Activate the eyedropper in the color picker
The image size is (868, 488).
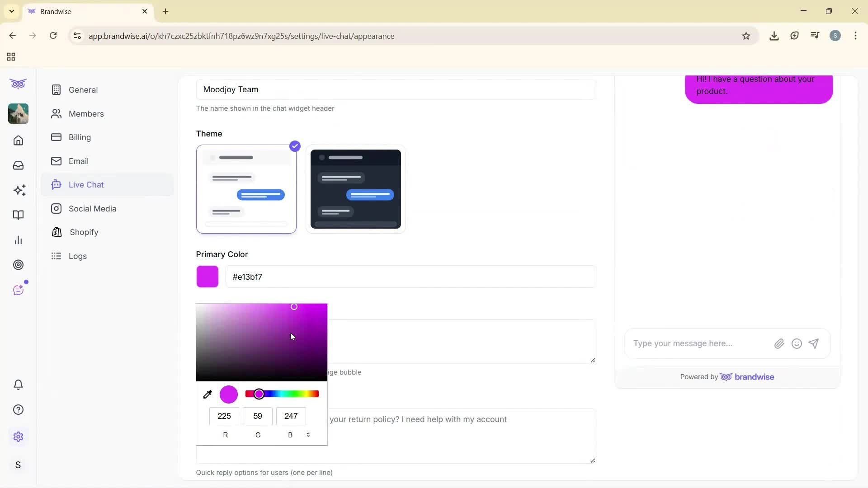point(208,394)
